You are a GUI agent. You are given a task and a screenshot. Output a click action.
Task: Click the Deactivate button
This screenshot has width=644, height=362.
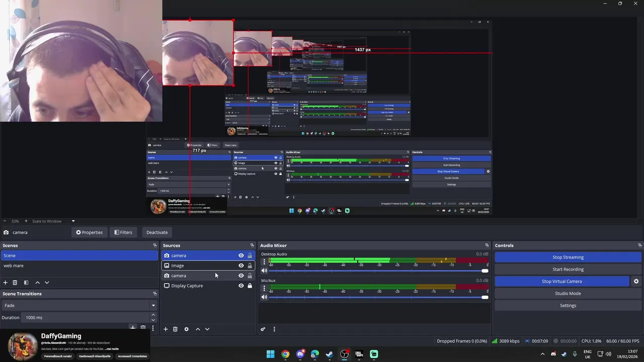pyautogui.click(x=157, y=232)
